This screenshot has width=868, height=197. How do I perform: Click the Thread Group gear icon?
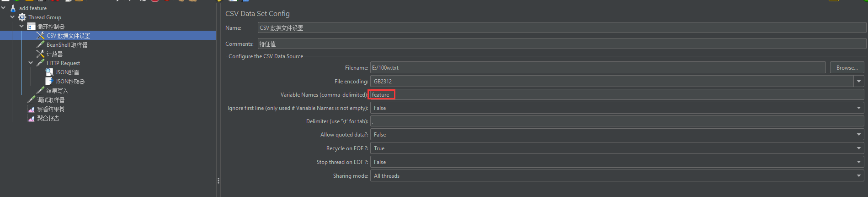(22, 17)
